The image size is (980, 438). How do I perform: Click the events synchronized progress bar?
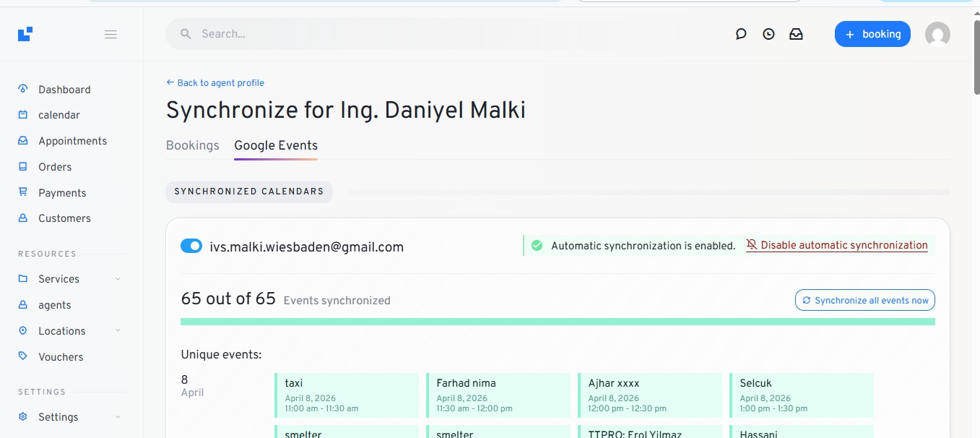[558, 322]
